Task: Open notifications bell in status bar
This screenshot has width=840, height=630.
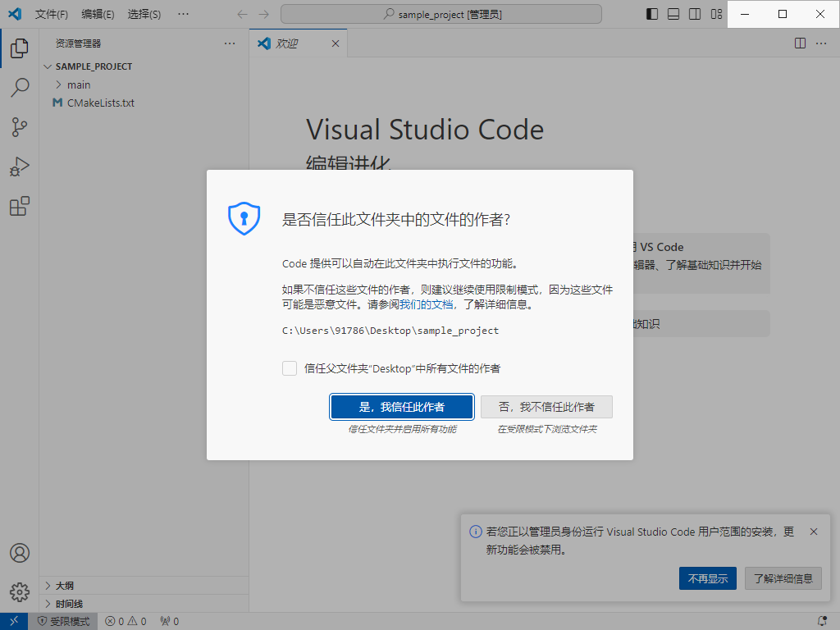Action: pyautogui.click(x=822, y=621)
